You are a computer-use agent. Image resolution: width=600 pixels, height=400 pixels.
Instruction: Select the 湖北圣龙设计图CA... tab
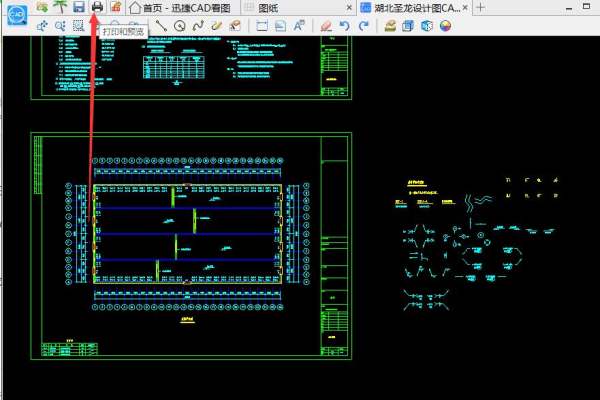(x=410, y=7)
